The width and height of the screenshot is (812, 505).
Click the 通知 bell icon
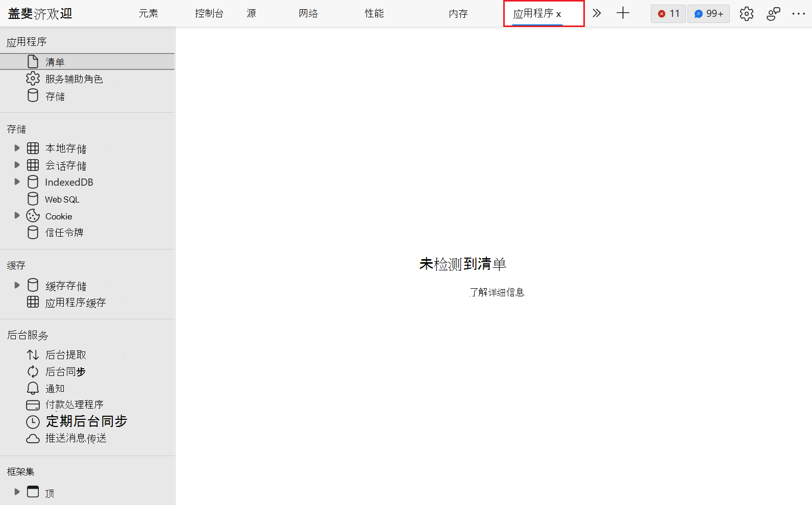pyautogui.click(x=33, y=388)
